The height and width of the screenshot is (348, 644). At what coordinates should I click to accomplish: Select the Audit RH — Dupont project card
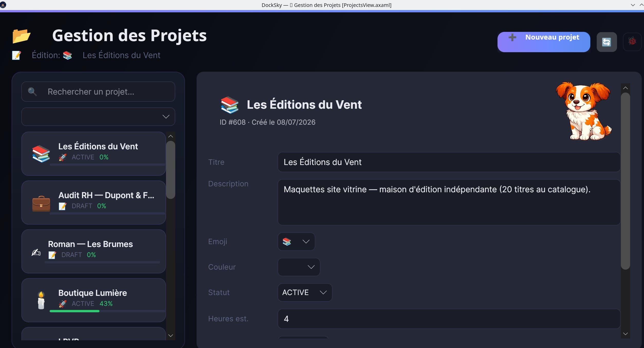[x=94, y=203]
